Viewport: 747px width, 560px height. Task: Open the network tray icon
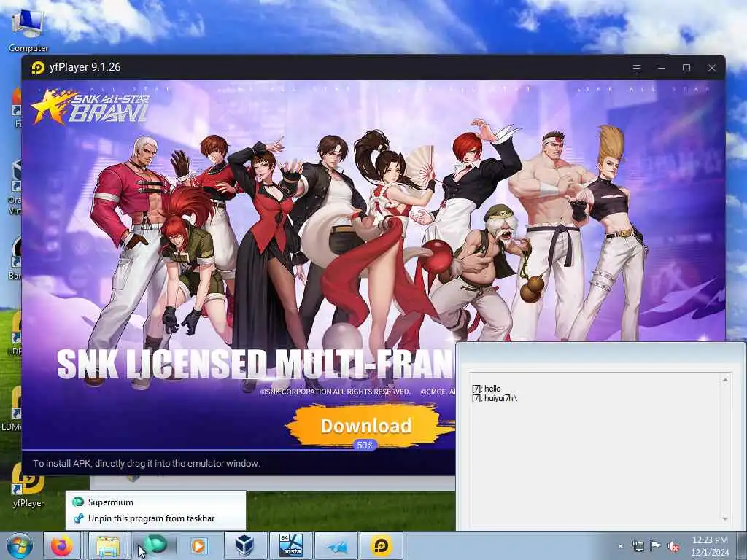click(638, 547)
